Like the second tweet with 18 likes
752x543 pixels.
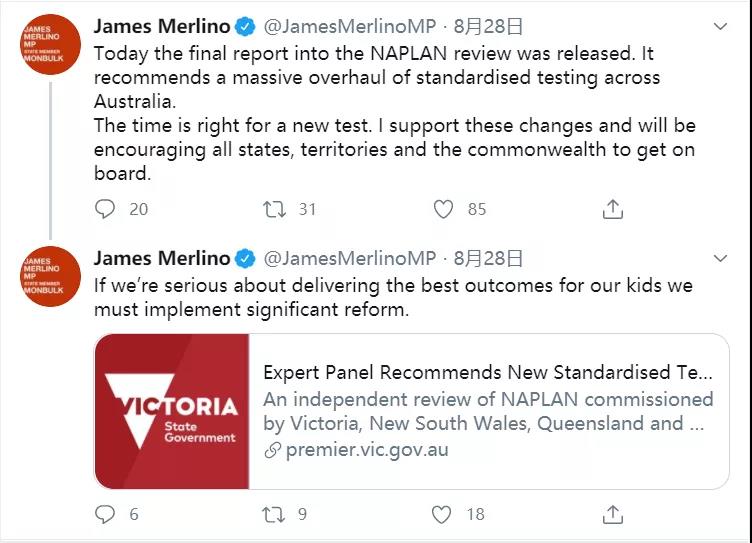click(x=443, y=514)
